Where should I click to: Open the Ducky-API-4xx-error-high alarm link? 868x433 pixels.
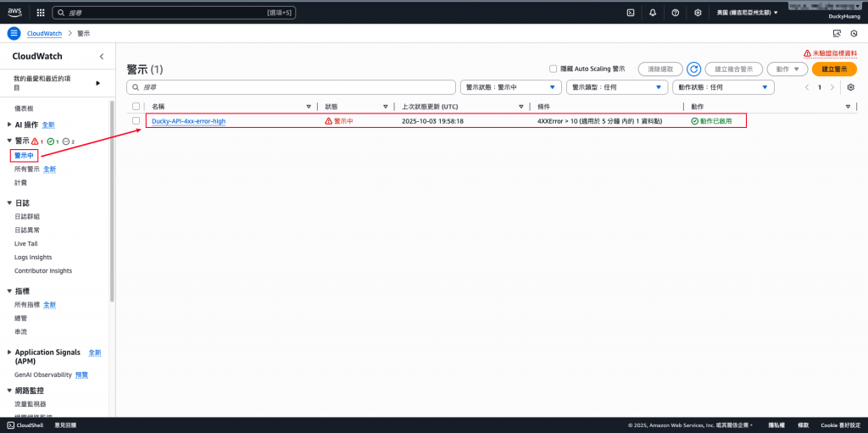189,121
